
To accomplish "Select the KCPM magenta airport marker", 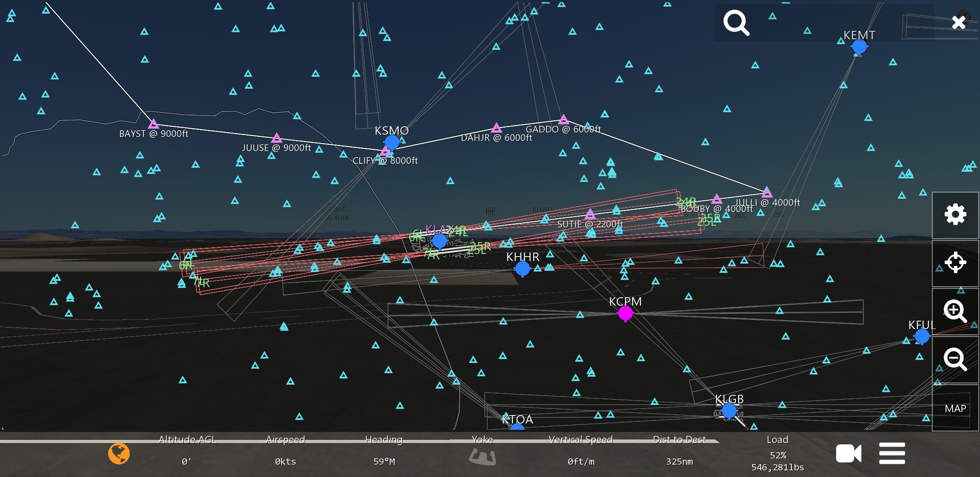I will (x=625, y=313).
